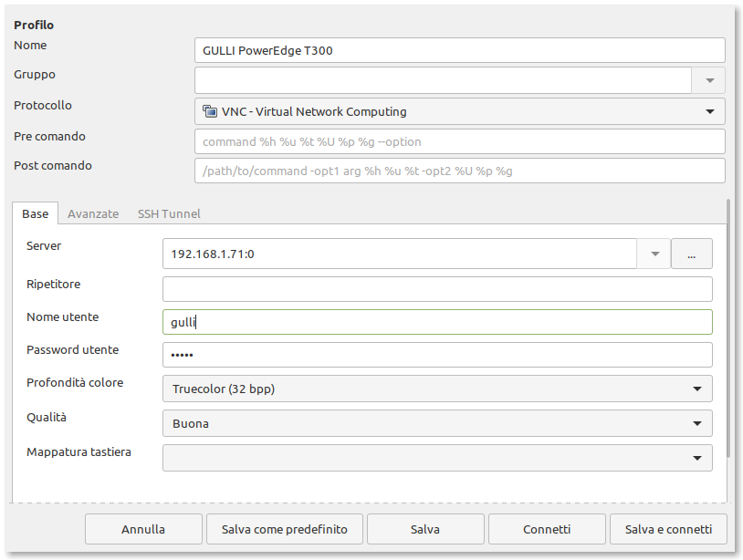Click the Password utente field
Screen dimensions: 743x560
(437, 355)
